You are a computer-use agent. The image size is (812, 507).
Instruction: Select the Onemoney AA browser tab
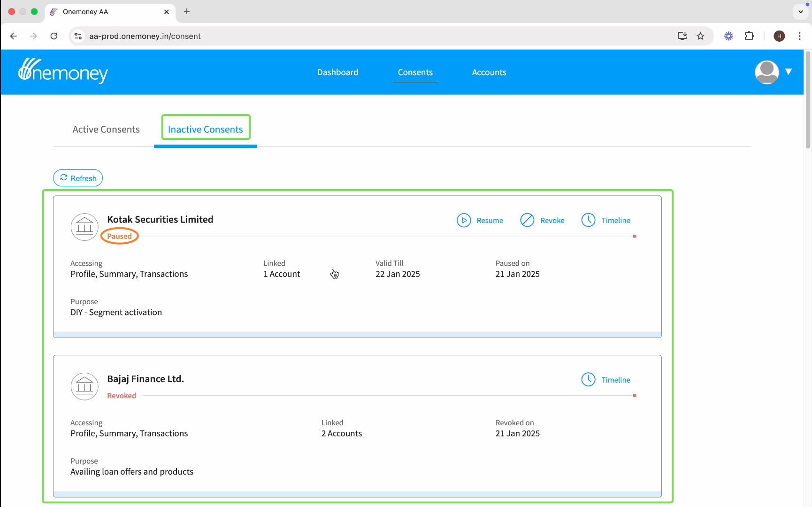(110, 12)
